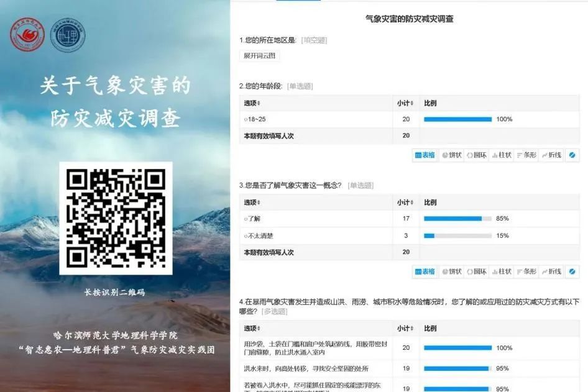The width and height of the screenshot is (588, 392).
Task: Select 表格 table view for question 3
Action: [x=425, y=271]
